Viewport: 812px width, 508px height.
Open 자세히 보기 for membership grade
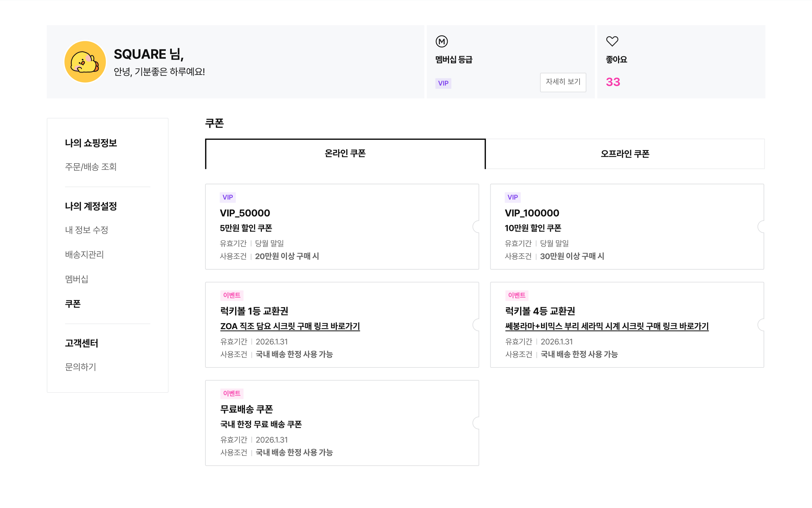pyautogui.click(x=563, y=82)
